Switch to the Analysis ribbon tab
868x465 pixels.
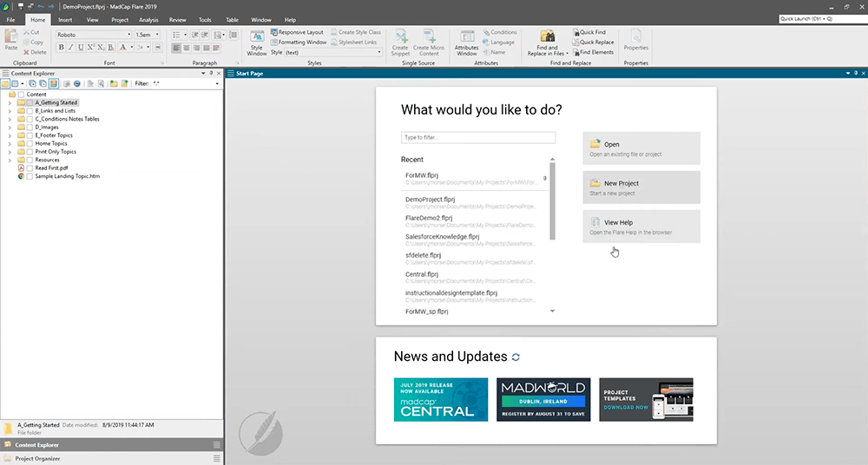pos(148,20)
